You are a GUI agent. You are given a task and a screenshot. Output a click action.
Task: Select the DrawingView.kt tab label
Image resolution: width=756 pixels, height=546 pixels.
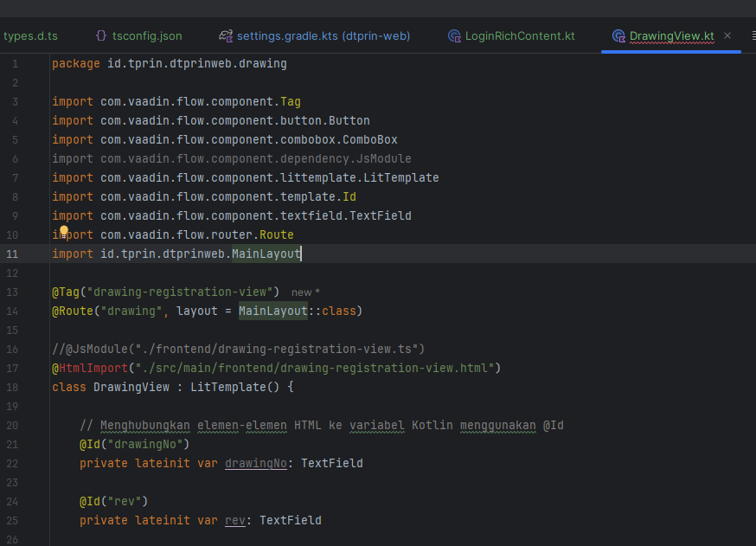pos(671,36)
